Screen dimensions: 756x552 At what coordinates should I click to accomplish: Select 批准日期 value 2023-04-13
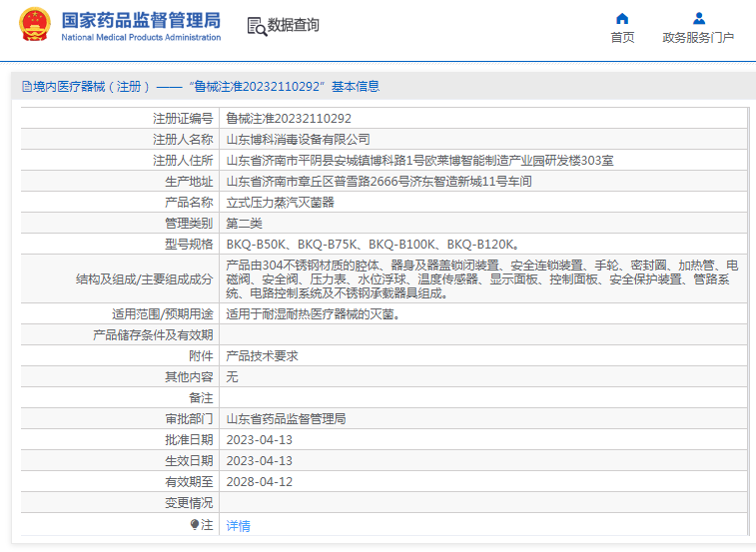coord(260,440)
